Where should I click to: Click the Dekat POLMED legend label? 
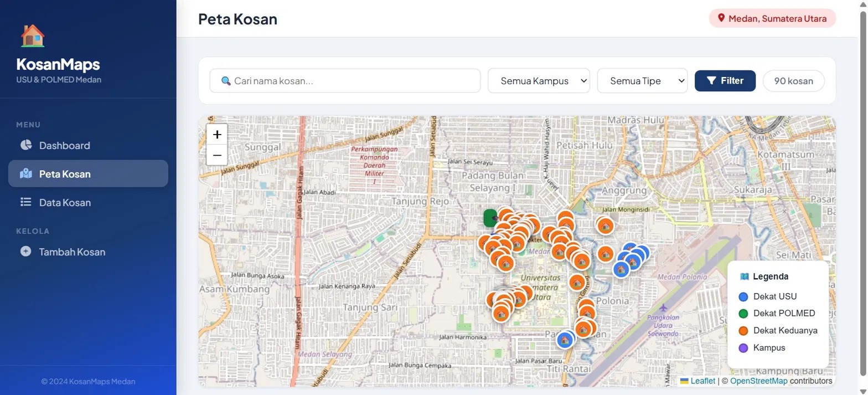[784, 314]
